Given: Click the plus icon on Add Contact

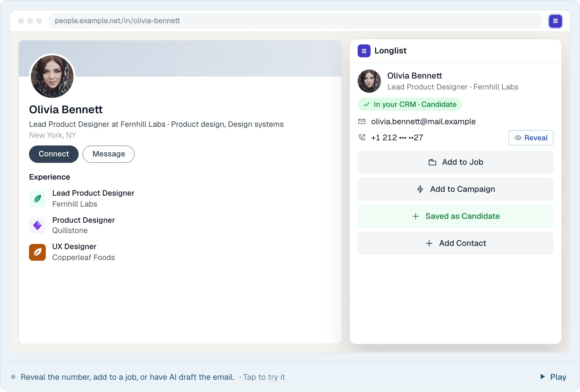Looking at the screenshot, I should [429, 243].
